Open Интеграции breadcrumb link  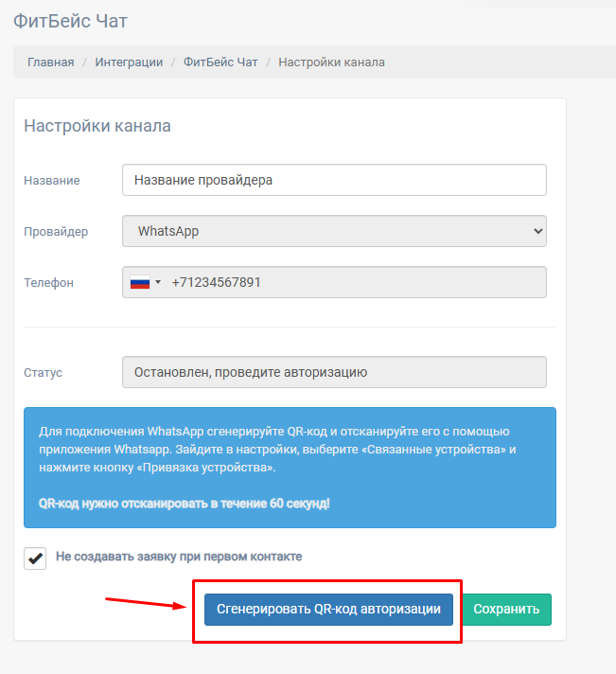[x=129, y=62]
